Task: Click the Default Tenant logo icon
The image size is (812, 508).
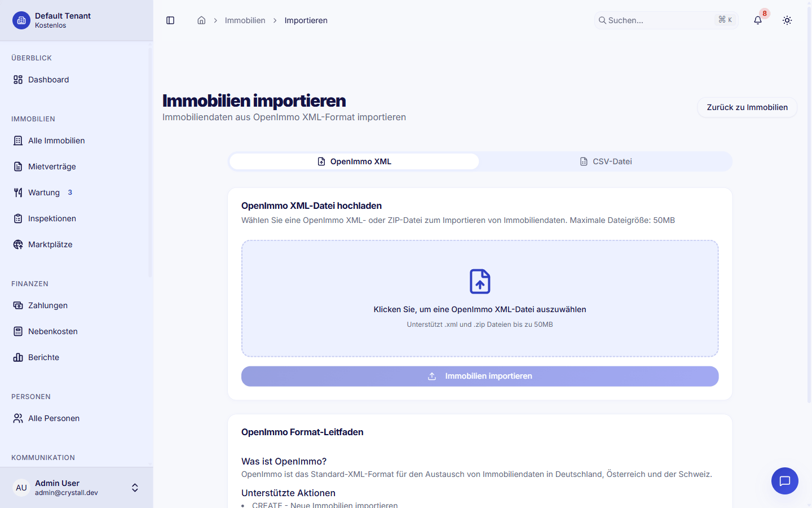Action: click(21, 20)
